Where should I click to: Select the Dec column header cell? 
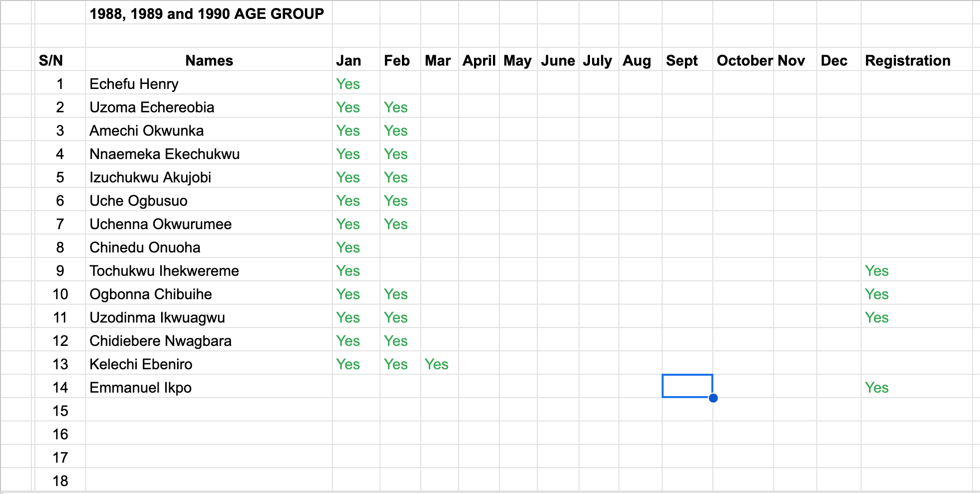834,61
